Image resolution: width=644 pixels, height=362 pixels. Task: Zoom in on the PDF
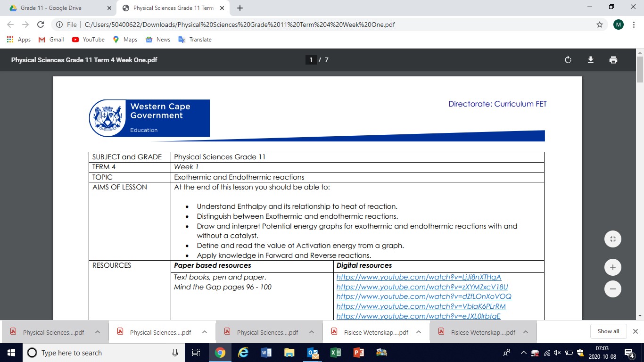coord(613,267)
